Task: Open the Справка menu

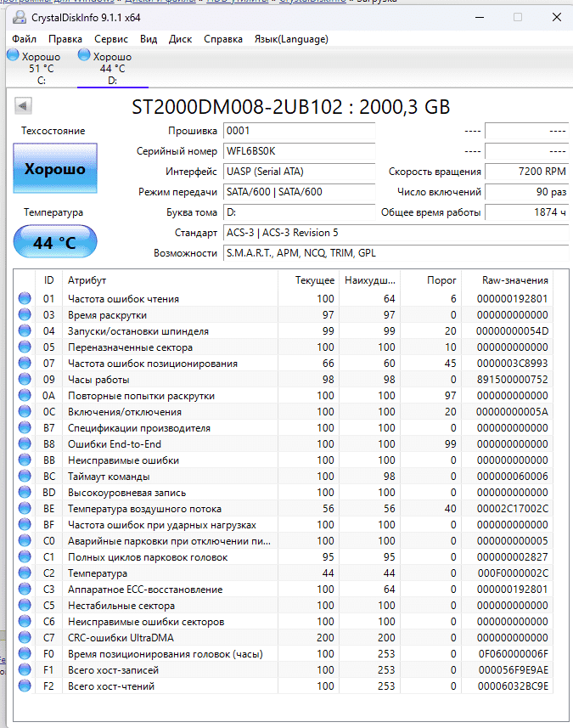Action: (223, 39)
